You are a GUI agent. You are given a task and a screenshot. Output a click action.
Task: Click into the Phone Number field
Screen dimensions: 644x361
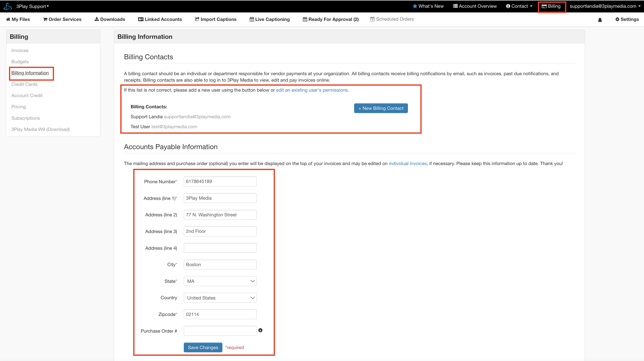pos(220,181)
